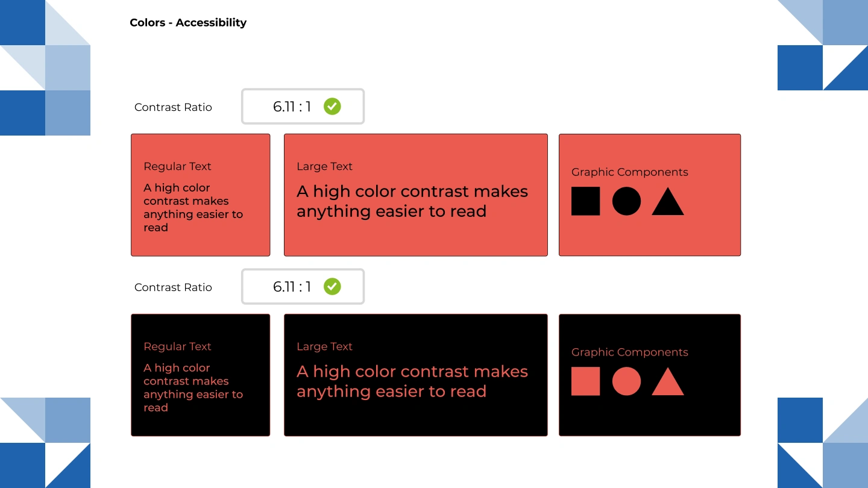Select the red triangle shape on black card
Screen dimensions: 868x488
click(x=668, y=381)
